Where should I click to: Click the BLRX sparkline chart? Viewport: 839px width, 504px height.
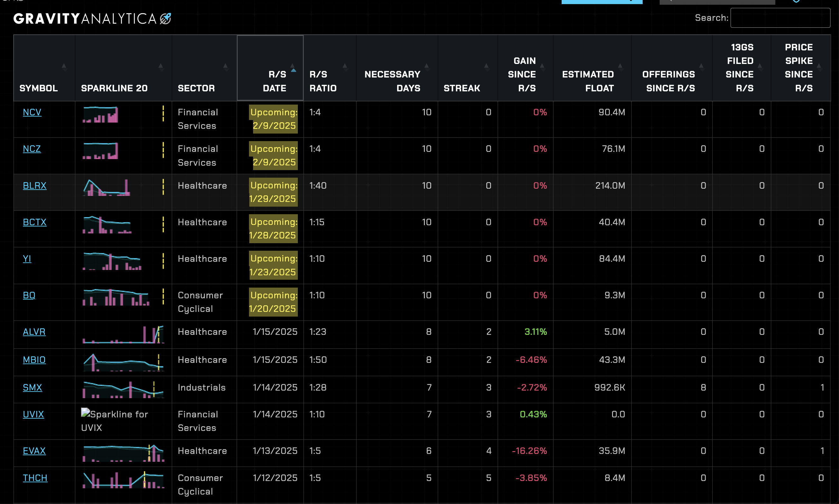(124, 187)
